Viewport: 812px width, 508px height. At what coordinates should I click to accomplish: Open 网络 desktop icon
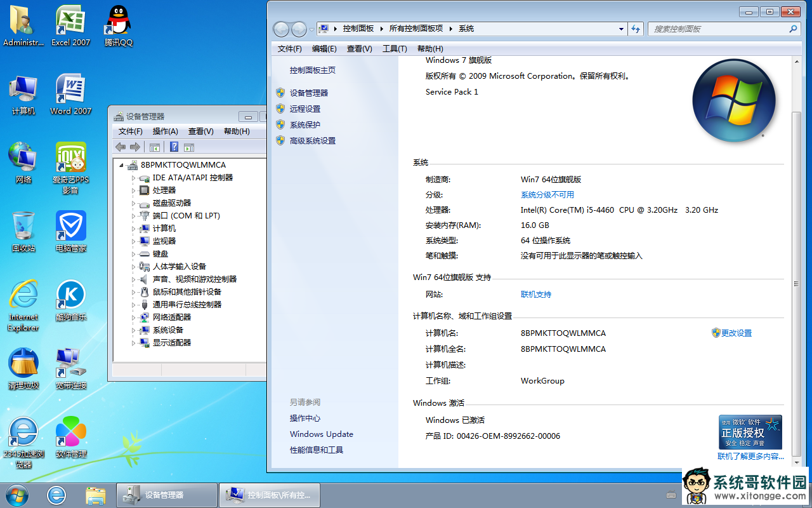pos(23,163)
